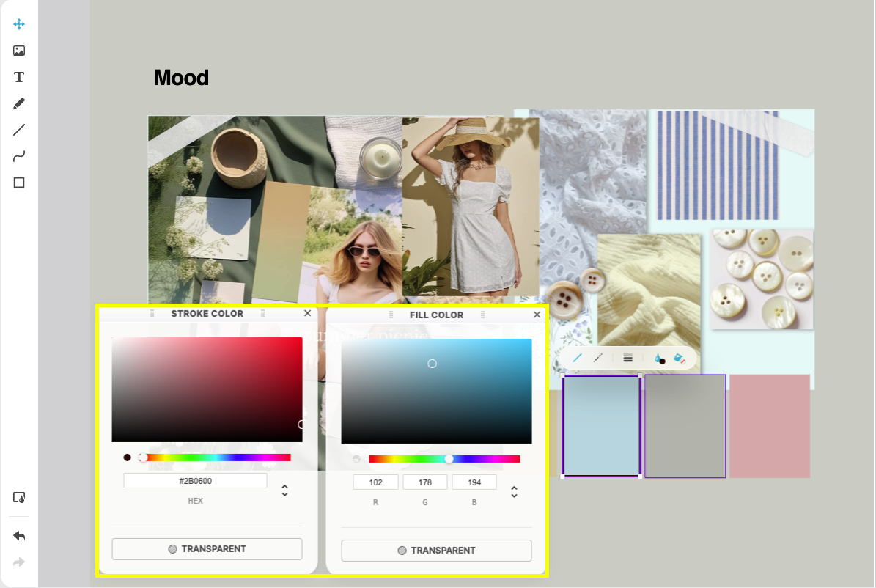This screenshot has width=876, height=588.
Task: Switch Fill Color format with RGB arrows
Action: 514,492
